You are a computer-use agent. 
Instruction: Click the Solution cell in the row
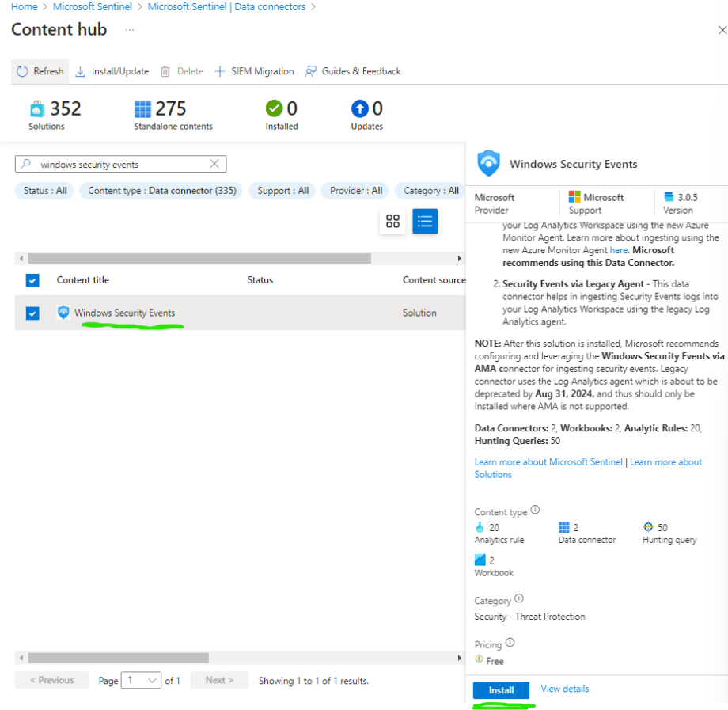pos(419,313)
